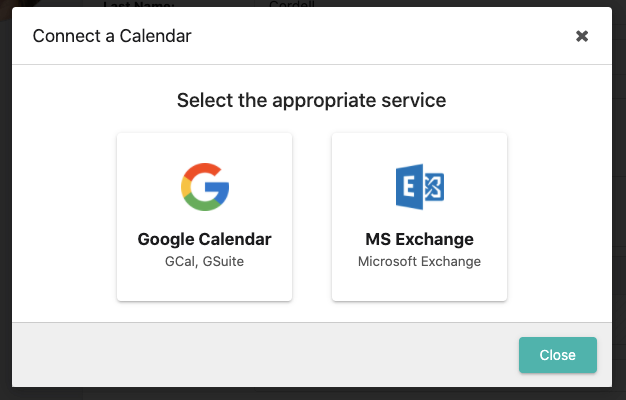Click white area right of Exchange card
The height and width of the screenshot is (400, 626).
(559, 217)
